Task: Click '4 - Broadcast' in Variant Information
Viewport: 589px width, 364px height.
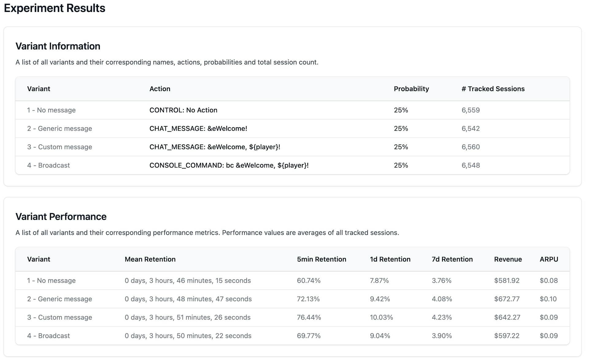Action: (48, 165)
